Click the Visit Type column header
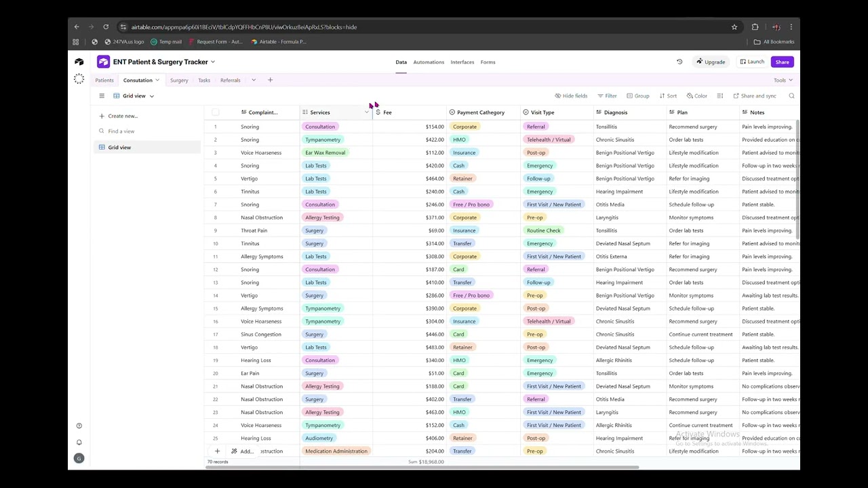Image resolution: width=868 pixels, height=488 pixels. click(556, 113)
